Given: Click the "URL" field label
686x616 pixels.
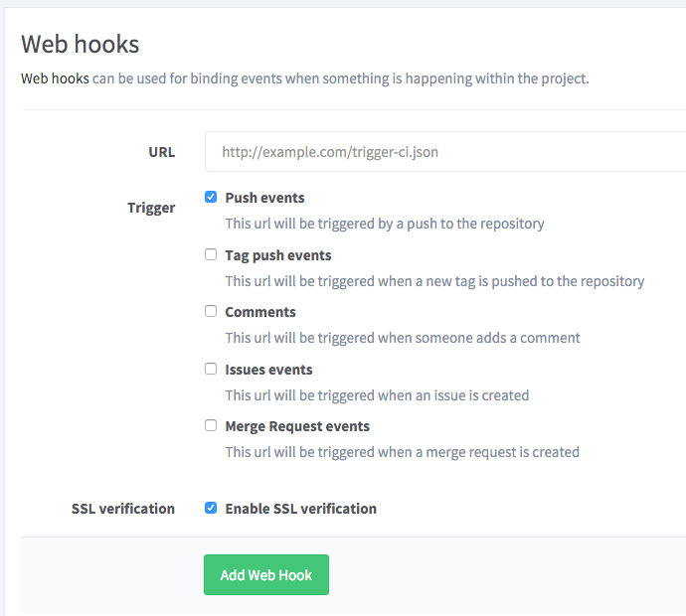Looking at the screenshot, I should (x=161, y=152).
